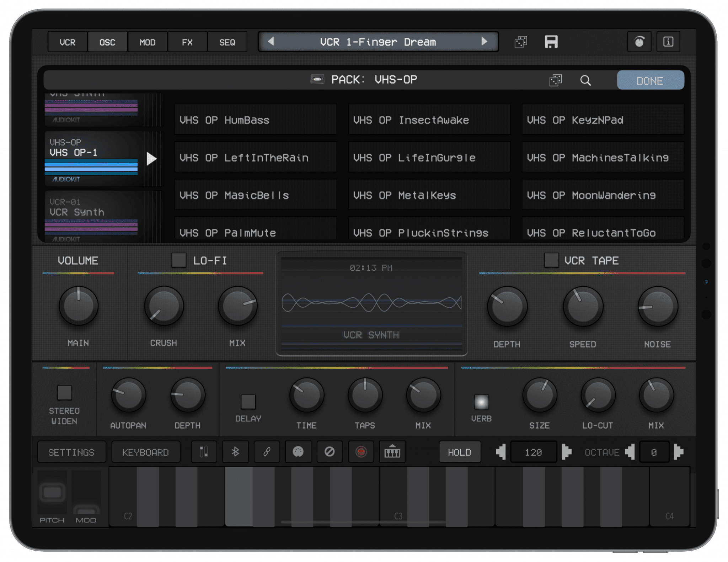Increase octave with right arrow
Image resolution: width=728 pixels, height=562 pixels.
(679, 452)
